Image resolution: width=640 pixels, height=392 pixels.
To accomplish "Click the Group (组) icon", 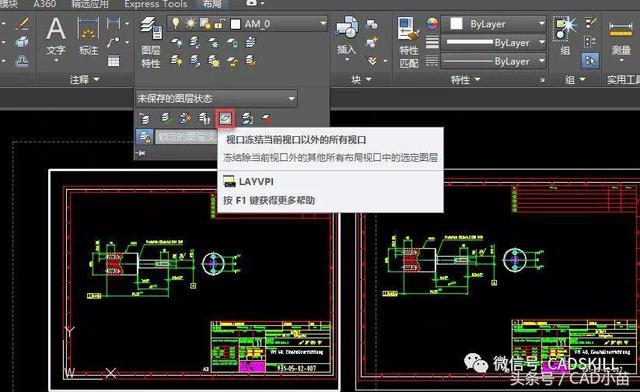I will (x=565, y=36).
